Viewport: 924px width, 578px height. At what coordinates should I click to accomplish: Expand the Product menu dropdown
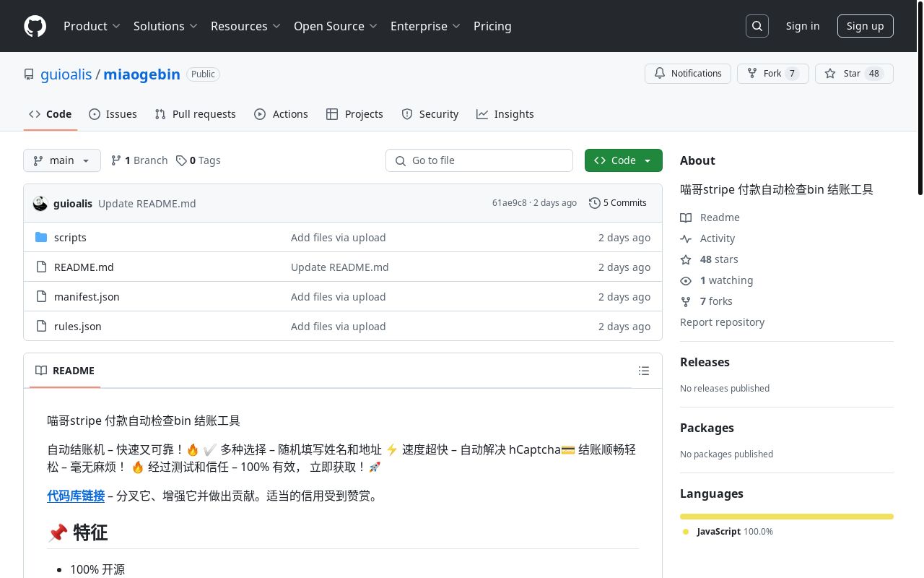point(92,26)
